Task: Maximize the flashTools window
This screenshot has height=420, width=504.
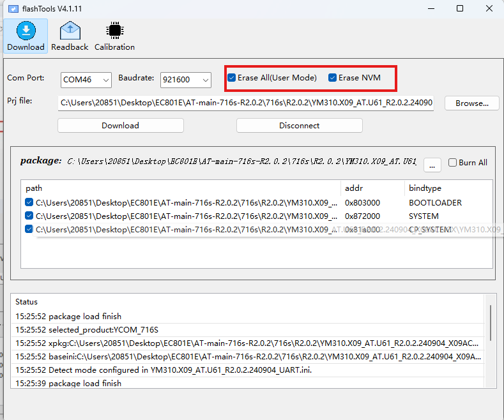Action: 460,9
